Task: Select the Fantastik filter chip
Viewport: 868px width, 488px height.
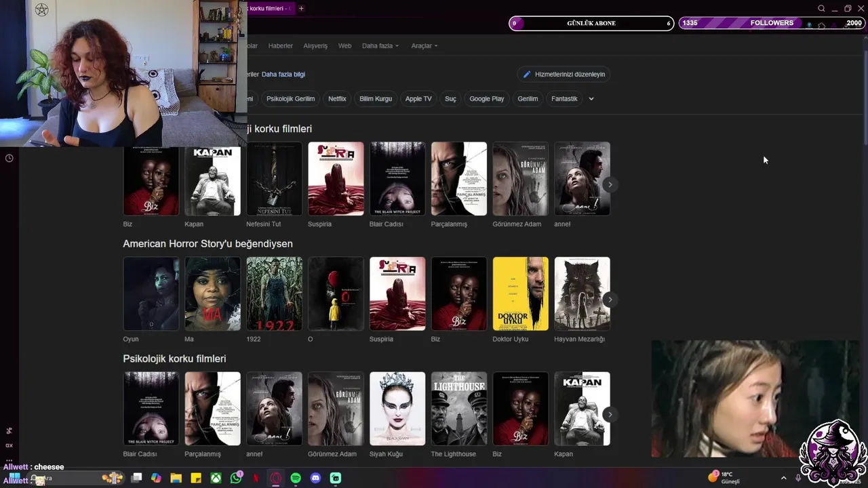Action: click(x=564, y=99)
